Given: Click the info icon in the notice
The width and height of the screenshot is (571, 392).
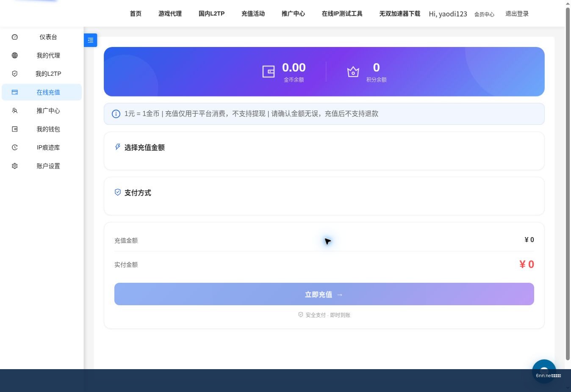Looking at the screenshot, I should click(x=116, y=114).
